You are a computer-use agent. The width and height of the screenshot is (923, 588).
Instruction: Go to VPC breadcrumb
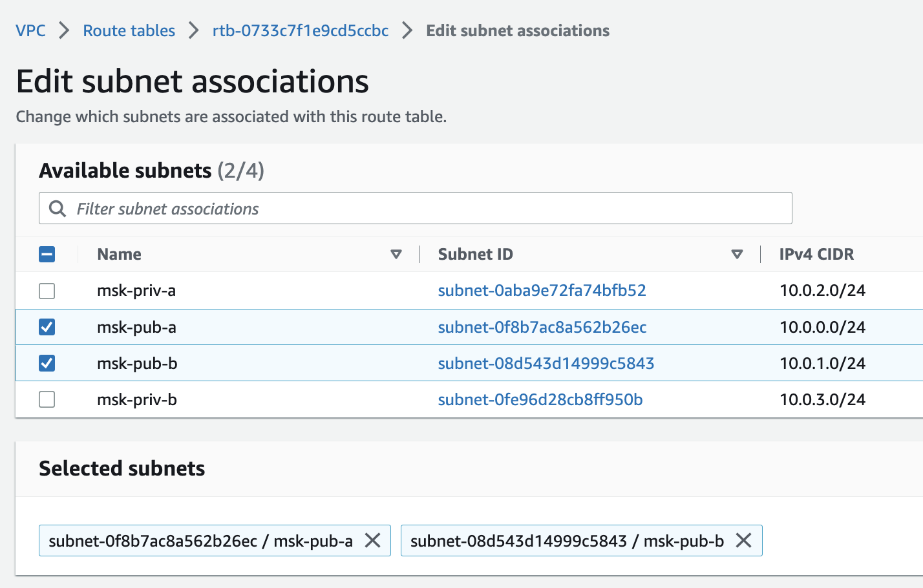point(30,30)
